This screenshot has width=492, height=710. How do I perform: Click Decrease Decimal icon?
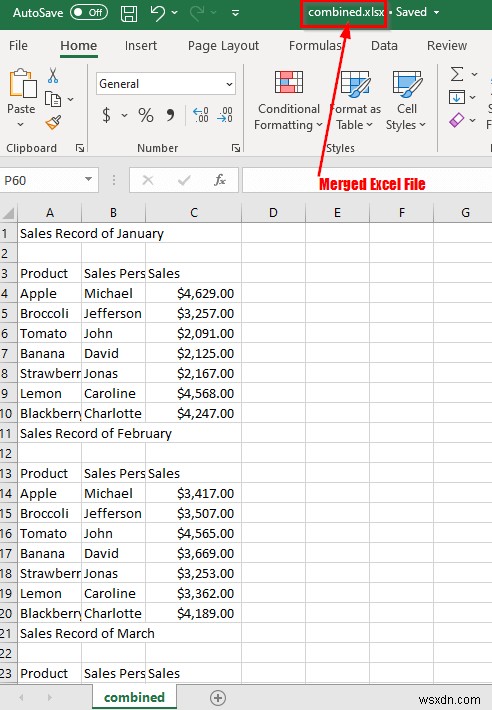pyautogui.click(x=225, y=115)
